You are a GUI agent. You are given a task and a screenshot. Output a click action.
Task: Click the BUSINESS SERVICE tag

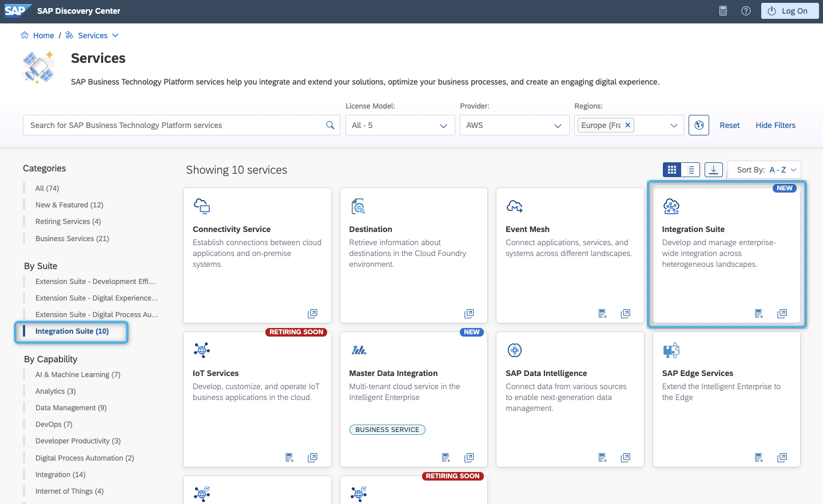coord(387,430)
